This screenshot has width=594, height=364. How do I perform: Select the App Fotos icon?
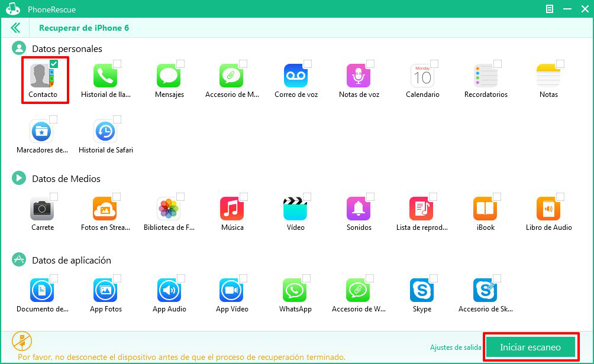(105, 290)
